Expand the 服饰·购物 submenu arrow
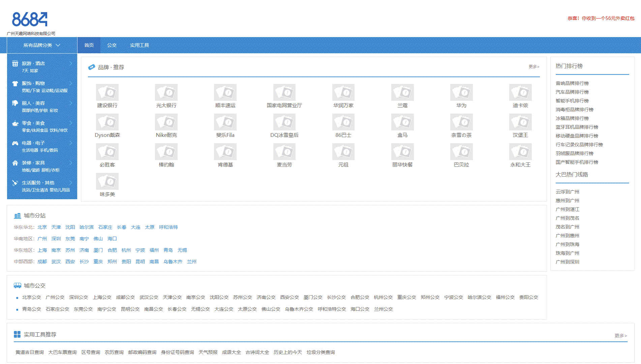This screenshot has height=364, width=641. coord(71,83)
